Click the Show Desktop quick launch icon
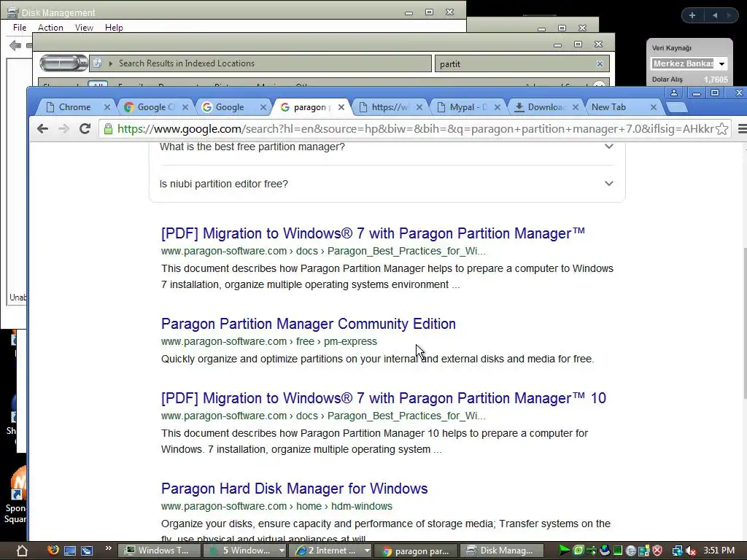The image size is (747, 560). (70, 551)
